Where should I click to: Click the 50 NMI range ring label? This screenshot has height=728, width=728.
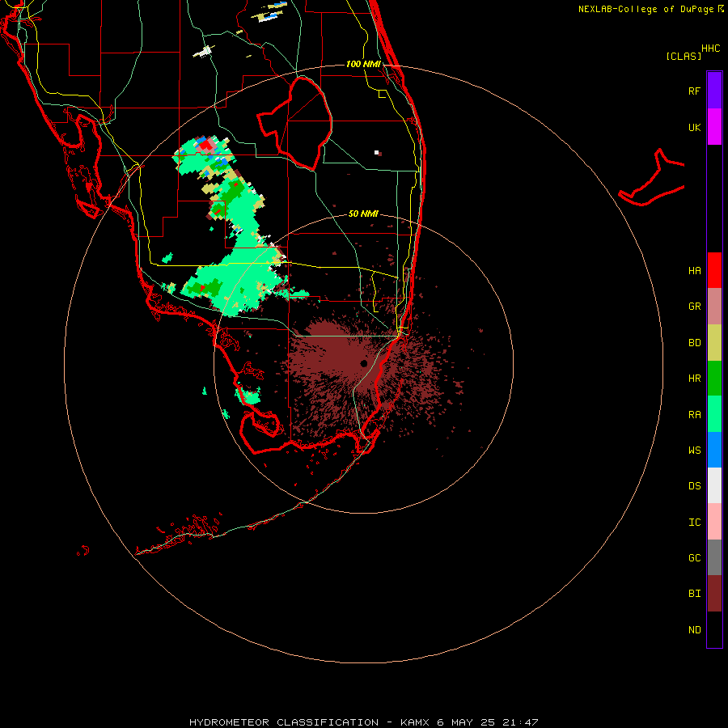pyautogui.click(x=363, y=214)
